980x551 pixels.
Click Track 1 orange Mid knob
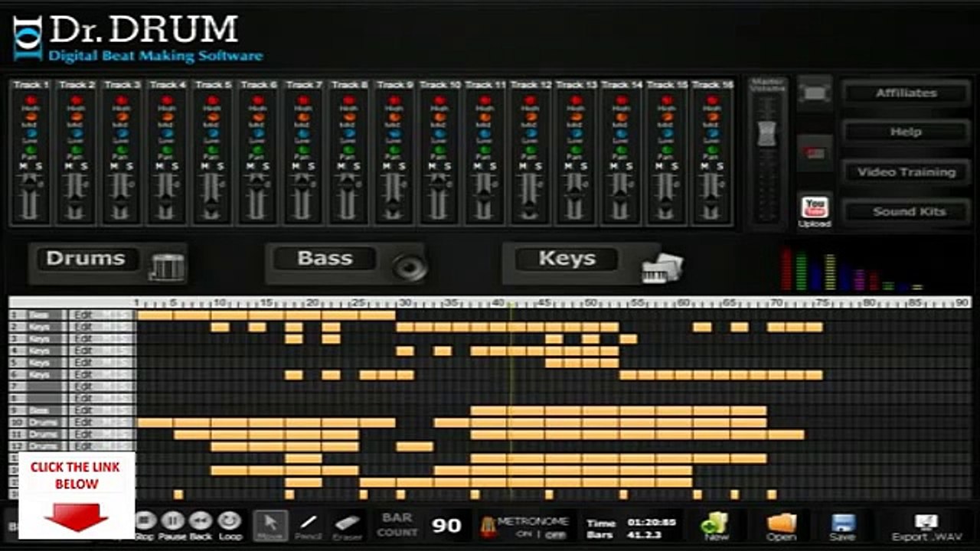pos(31,117)
